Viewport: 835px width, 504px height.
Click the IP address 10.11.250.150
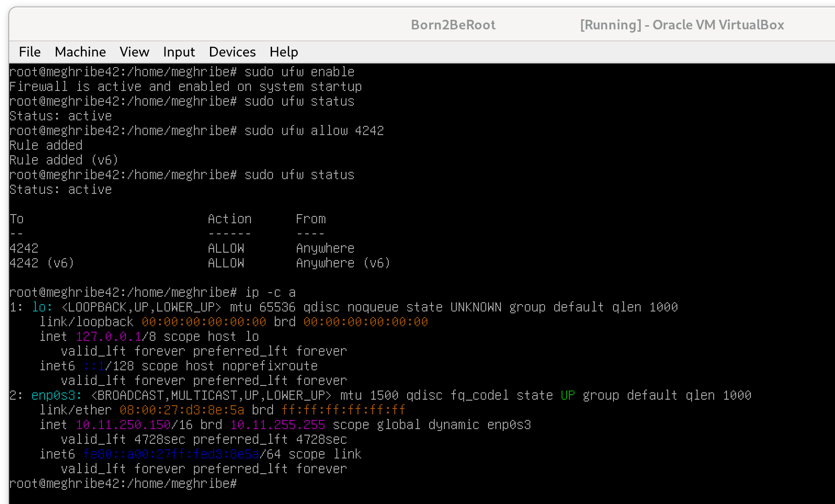[123, 425]
